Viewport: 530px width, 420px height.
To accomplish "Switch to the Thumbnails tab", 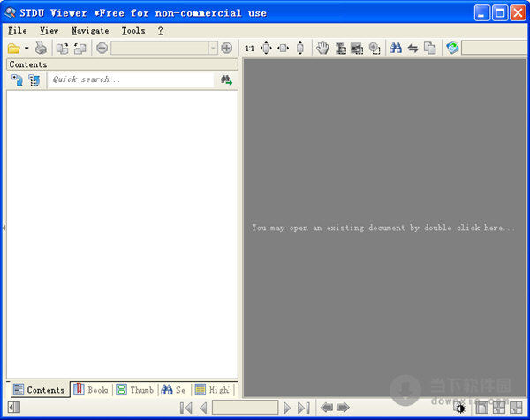I will click(x=135, y=390).
